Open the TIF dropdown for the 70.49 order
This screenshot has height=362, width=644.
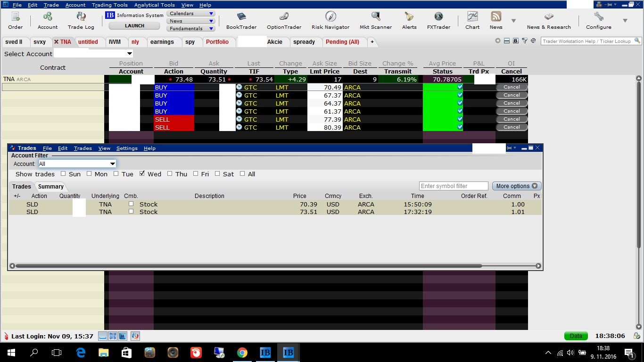[x=239, y=87]
